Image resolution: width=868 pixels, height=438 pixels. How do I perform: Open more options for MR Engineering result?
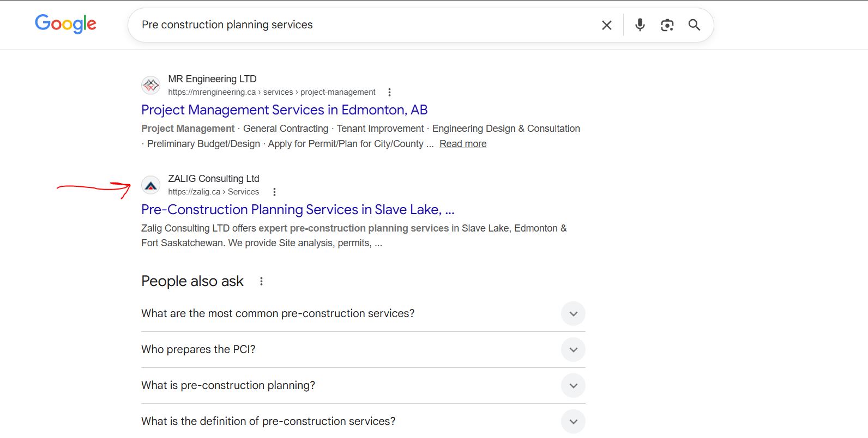pyautogui.click(x=389, y=92)
